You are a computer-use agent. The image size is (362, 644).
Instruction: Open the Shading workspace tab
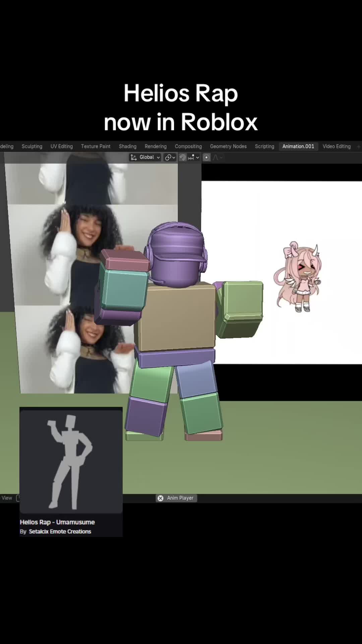click(x=127, y=146)
